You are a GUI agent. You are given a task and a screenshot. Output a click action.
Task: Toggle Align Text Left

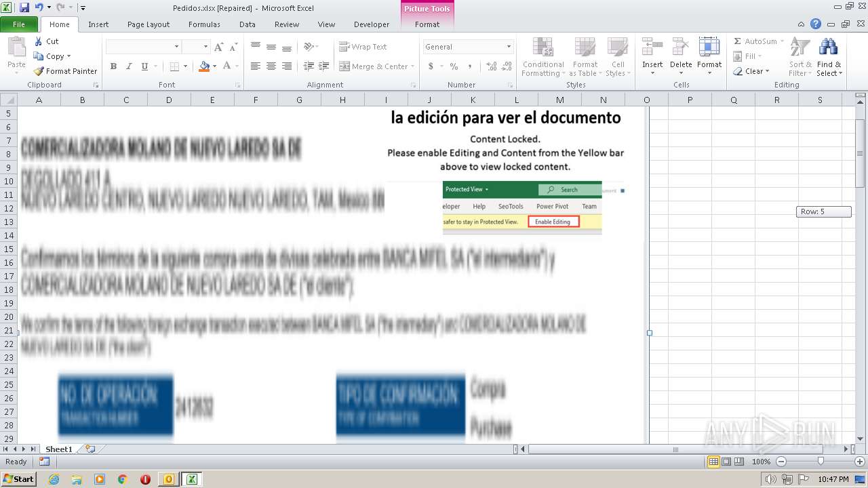[x=256, y=66]
